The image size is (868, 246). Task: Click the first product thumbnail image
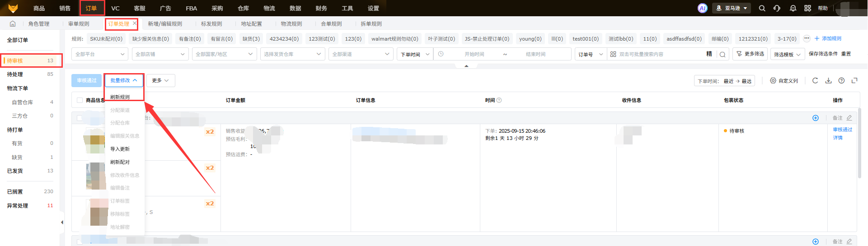click(96, 141)
